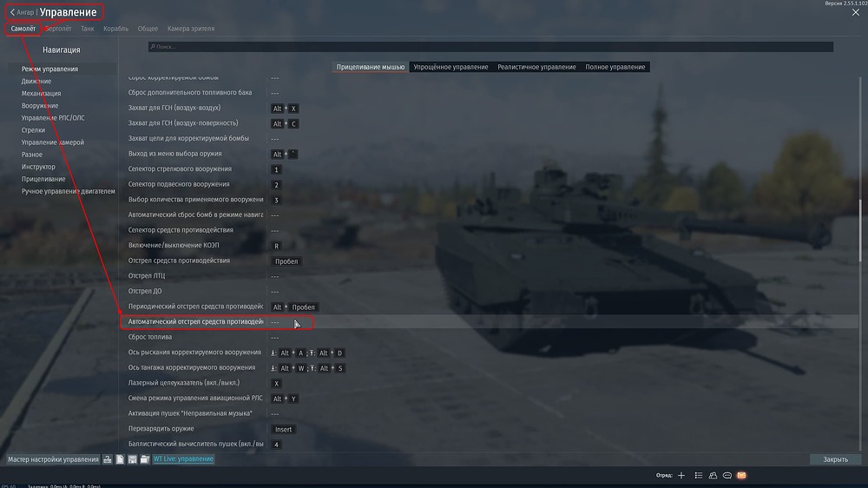Click the folder load controls icon
Viewport: 868px width, 488px height.
click(x=144, y=459)
